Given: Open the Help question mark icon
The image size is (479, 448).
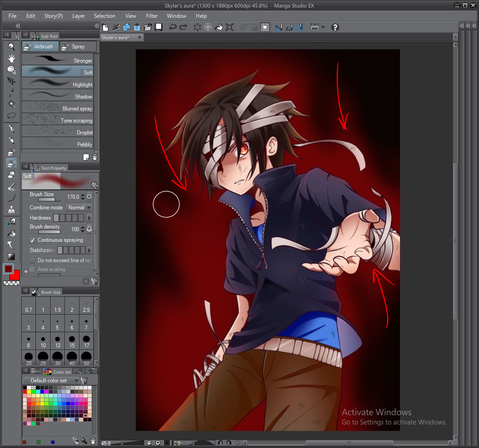Looking at the screenshot, I should click(335, 28).
